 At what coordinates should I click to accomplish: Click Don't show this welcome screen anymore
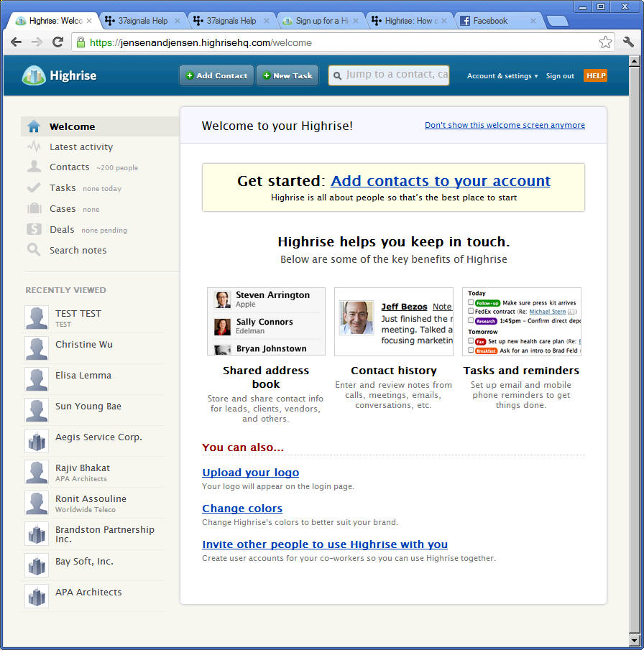click(x=505, y=125)
